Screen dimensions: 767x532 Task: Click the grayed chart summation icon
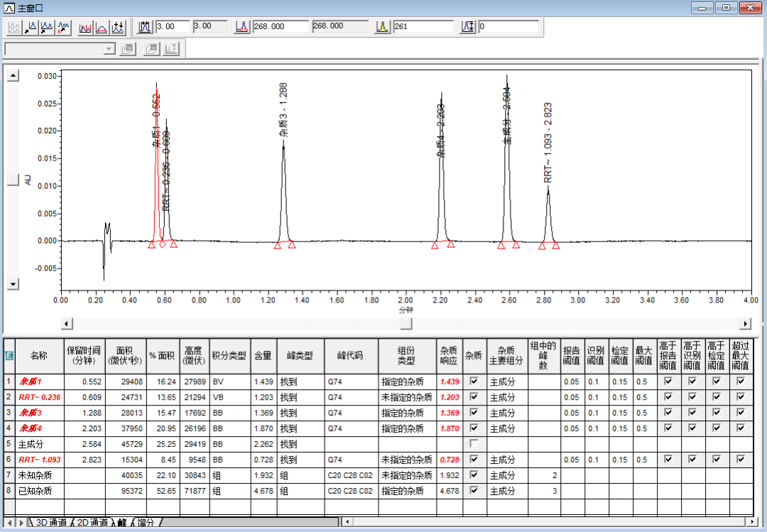coord(170,49)
